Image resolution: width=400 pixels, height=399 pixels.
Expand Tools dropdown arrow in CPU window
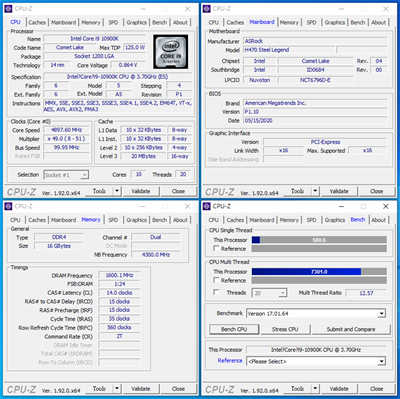116,191
